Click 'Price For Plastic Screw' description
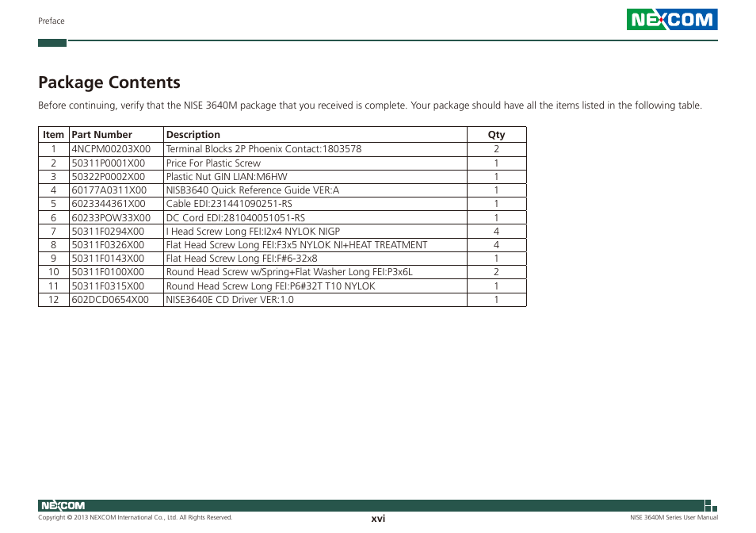756x533 pixels. (x=213, y=163)
